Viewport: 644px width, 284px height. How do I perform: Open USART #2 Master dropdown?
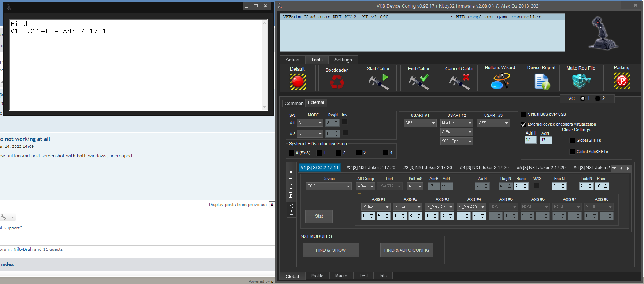(456, 123)
